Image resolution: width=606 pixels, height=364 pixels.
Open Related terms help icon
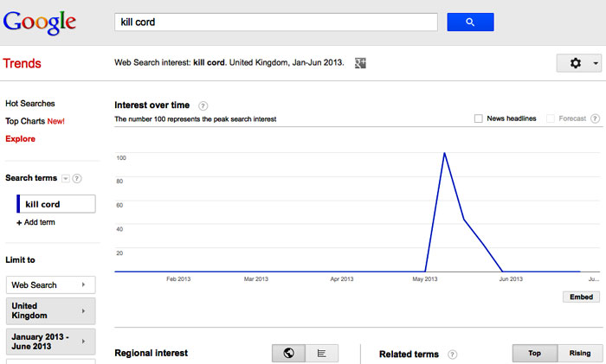pos(452,354)
